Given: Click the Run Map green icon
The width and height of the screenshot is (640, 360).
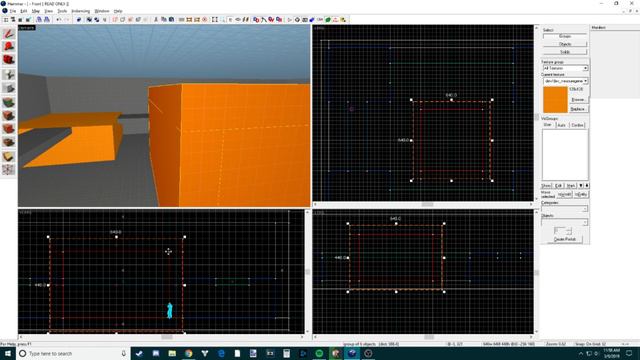Looking at the screenshot, I should (x=328, y=20).
